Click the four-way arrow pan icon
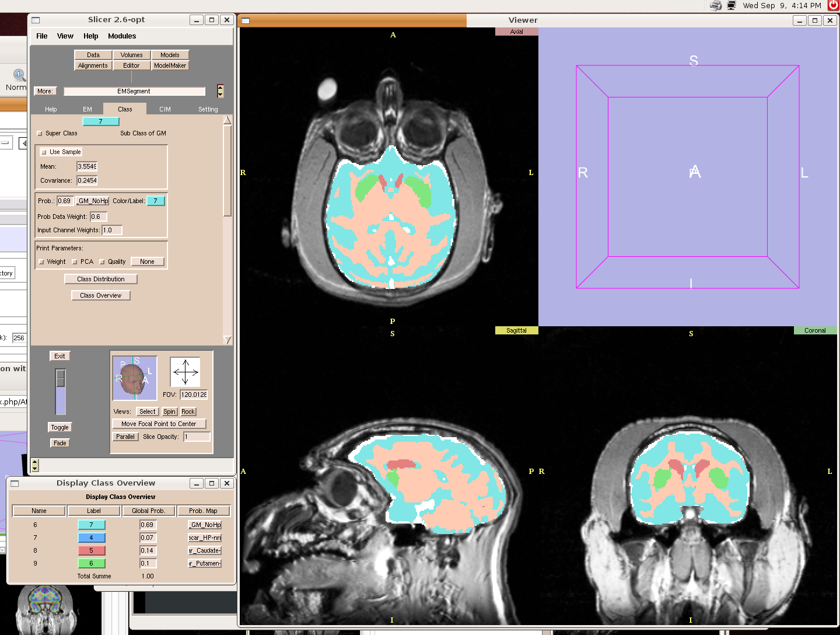 pos(185,372)
